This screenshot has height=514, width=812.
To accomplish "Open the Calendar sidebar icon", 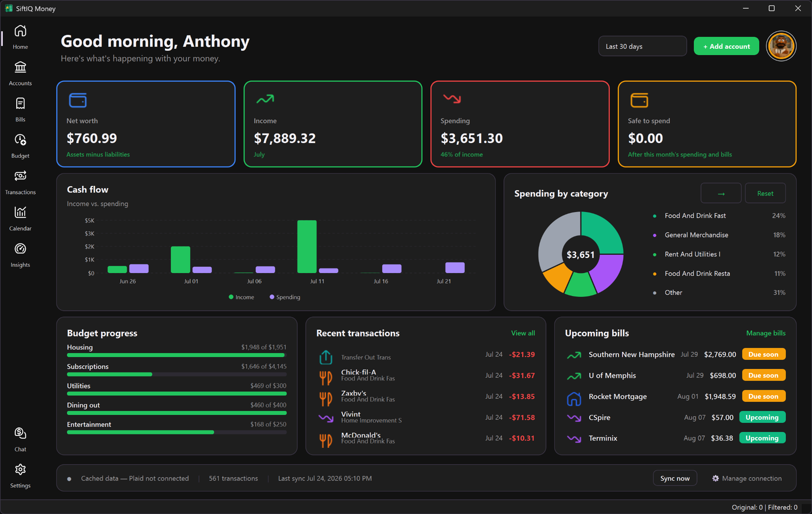I will pyautogui.click(x=20, y=213).
